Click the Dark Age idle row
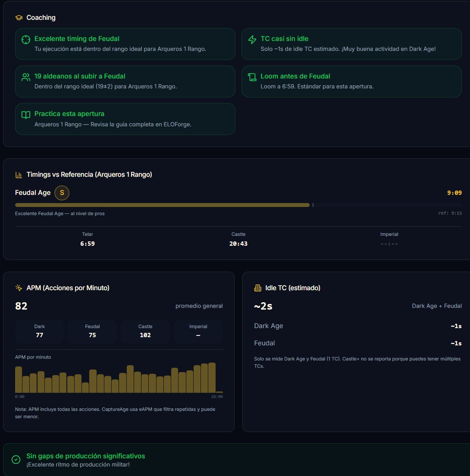Viewport: 470px width, 476px height. point(357,326)
